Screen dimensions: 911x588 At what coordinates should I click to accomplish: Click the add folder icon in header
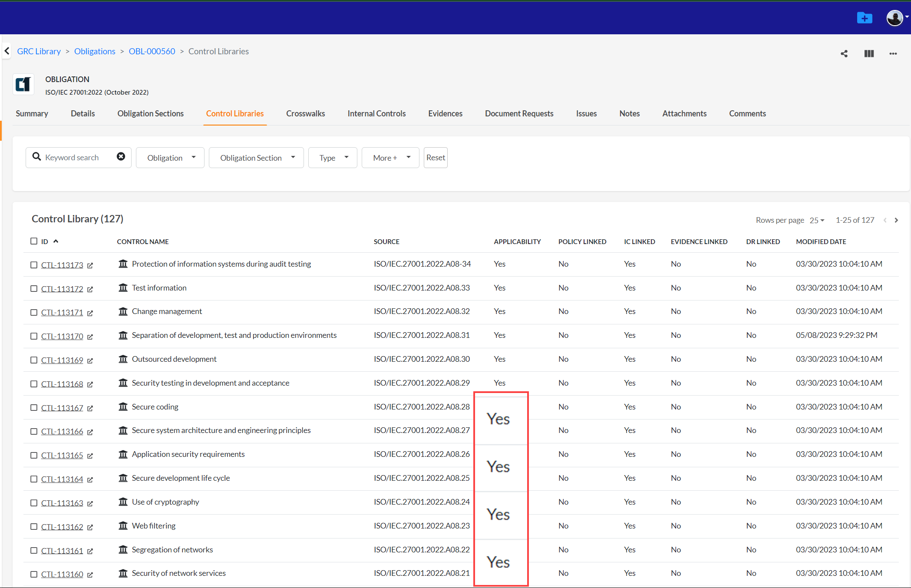864,18
